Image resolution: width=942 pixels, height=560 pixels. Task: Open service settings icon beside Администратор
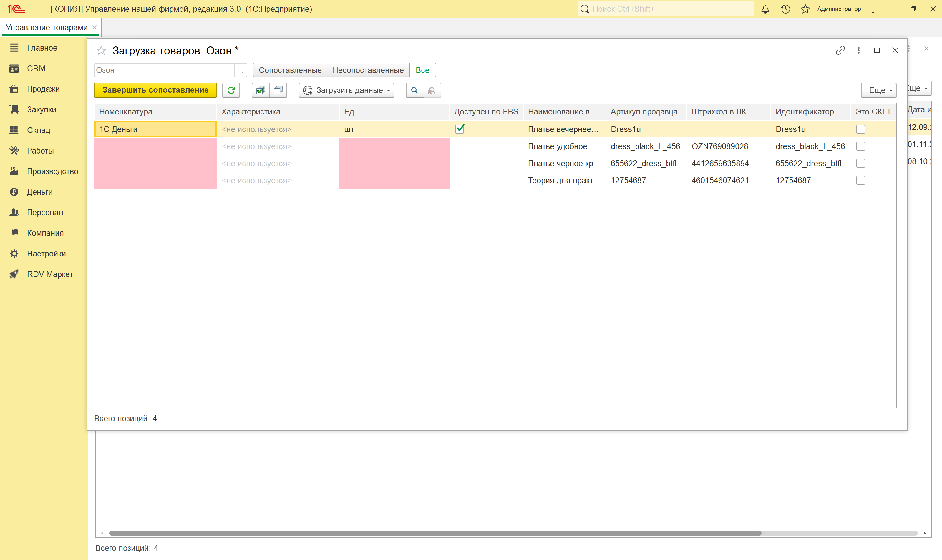pos(873,9)
